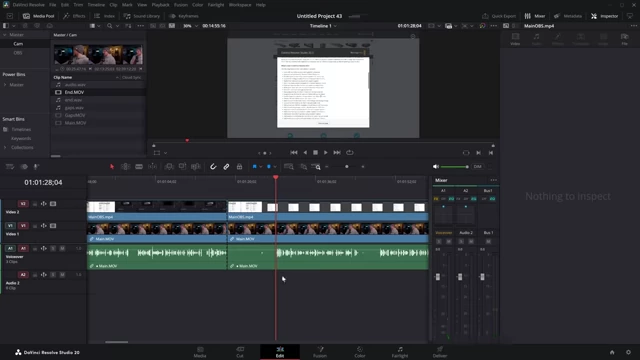
Task: Collapse the Master bin tree
Action: (5, 35)
